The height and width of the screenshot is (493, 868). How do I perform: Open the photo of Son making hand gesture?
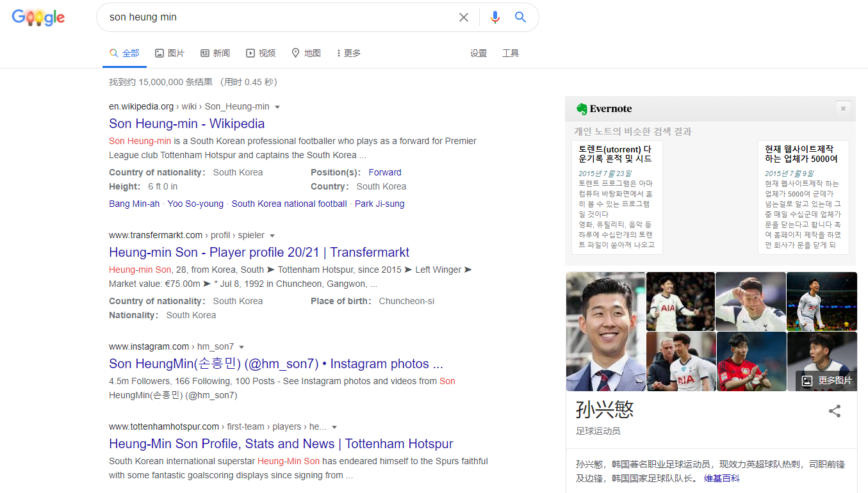point(751,301)
